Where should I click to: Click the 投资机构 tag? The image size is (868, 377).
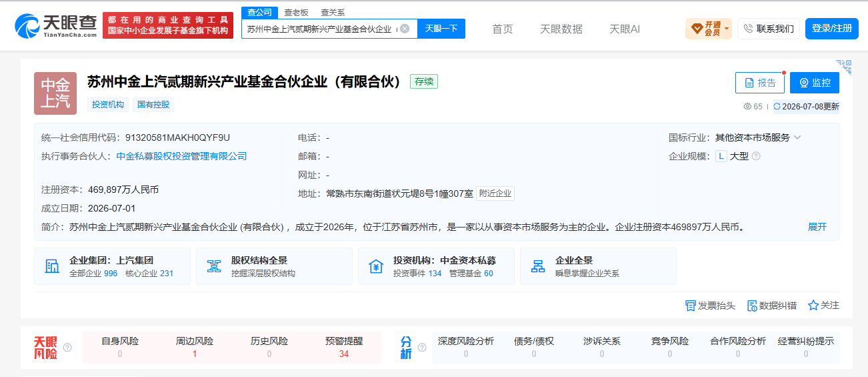(108, 104)
